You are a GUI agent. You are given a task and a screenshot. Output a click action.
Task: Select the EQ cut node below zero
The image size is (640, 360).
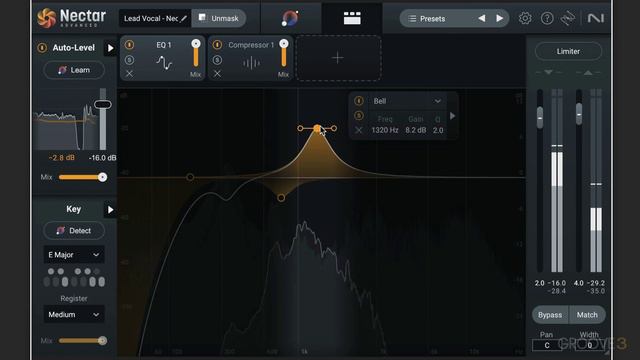[281, 198]
